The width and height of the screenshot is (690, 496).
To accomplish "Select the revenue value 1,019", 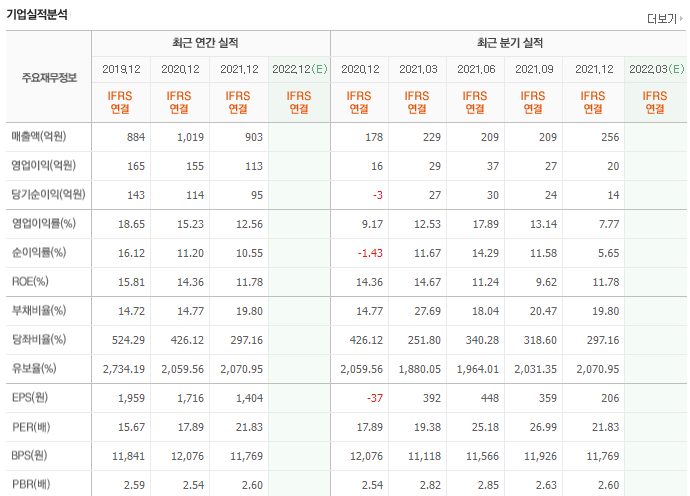I will point(191,137).
